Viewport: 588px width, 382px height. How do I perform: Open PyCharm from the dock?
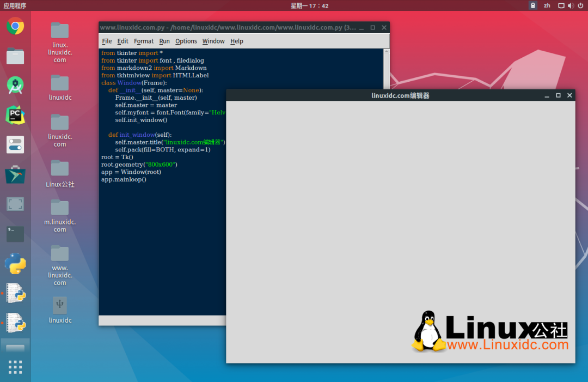coord(15,115)
